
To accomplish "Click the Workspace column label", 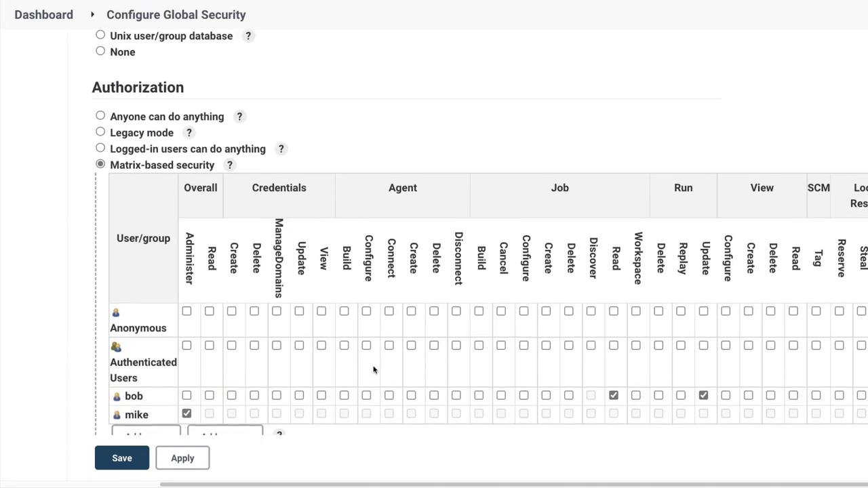I will (638, 258).
